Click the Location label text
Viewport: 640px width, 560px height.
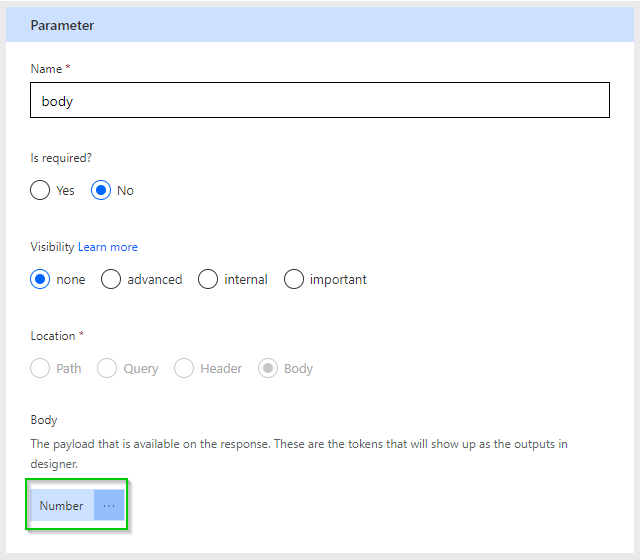(x=52, y=336)
